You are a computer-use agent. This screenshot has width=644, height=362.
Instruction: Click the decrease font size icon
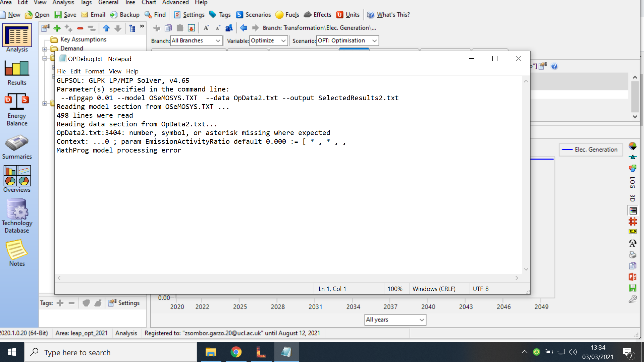coord(218,28)
